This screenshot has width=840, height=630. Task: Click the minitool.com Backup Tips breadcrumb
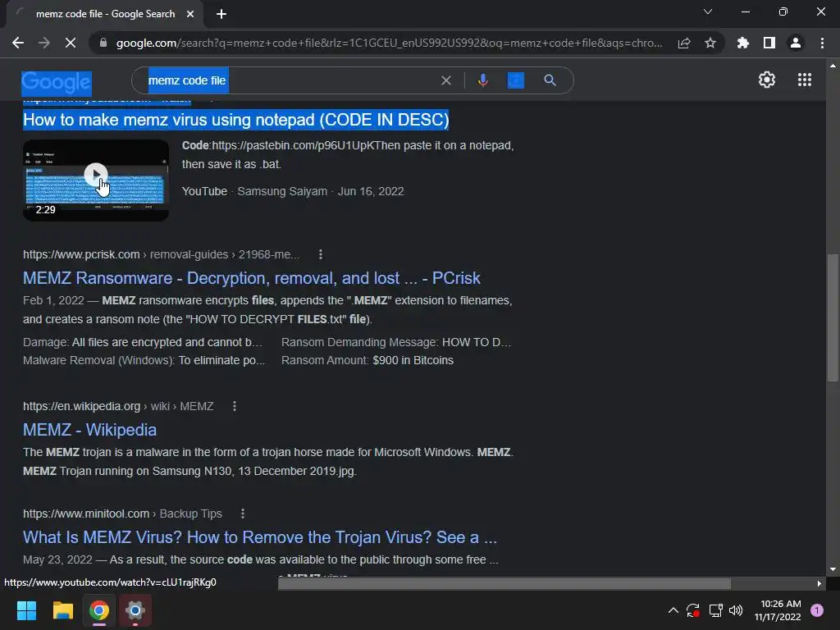[122, 514]
